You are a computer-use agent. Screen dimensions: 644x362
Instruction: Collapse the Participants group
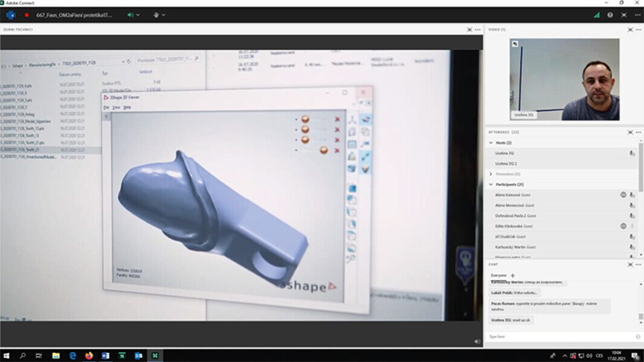click(x=491, y=185)
